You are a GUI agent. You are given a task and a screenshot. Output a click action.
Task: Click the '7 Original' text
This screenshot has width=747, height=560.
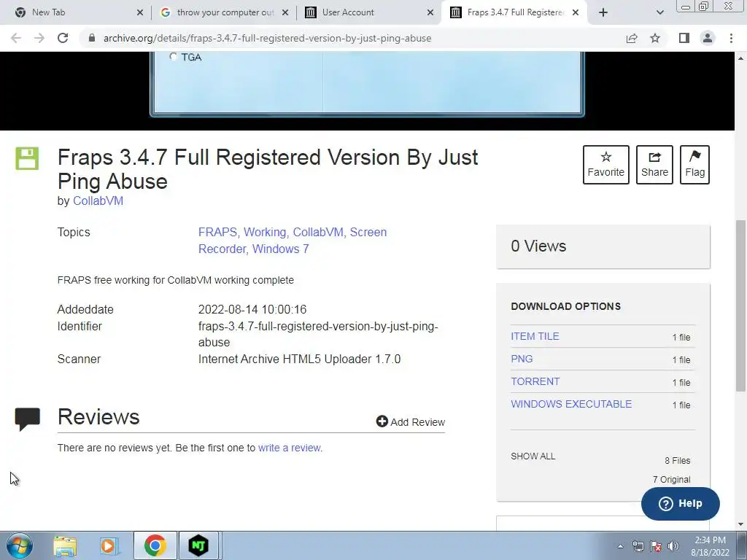pyautogui.click(x=672, y=480)
